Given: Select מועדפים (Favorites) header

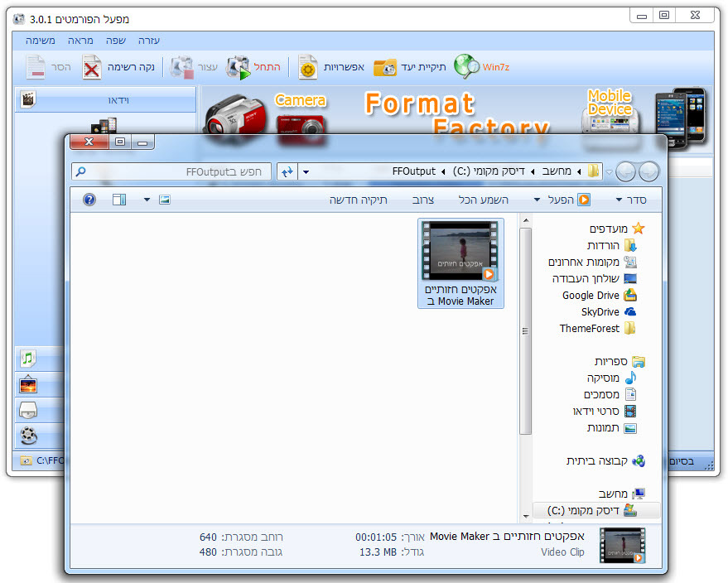Looking at the screenshot, I should point(617,229).
